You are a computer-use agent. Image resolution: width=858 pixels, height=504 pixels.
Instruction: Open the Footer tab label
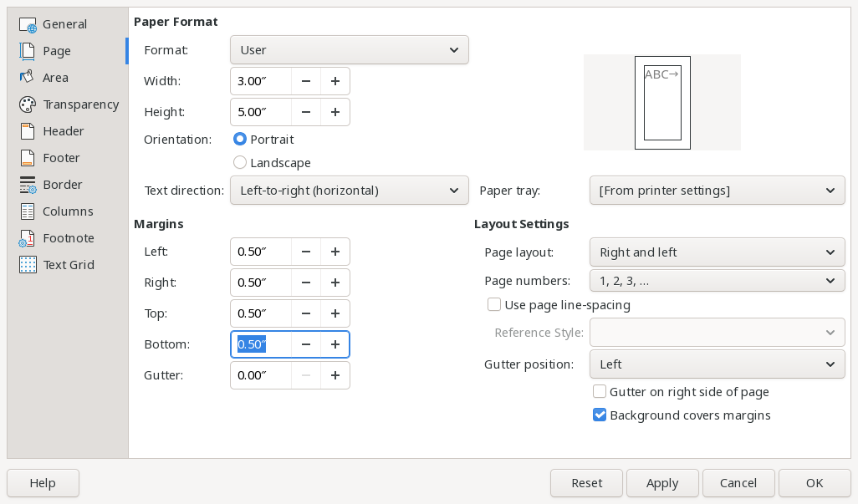click(61, 158)
